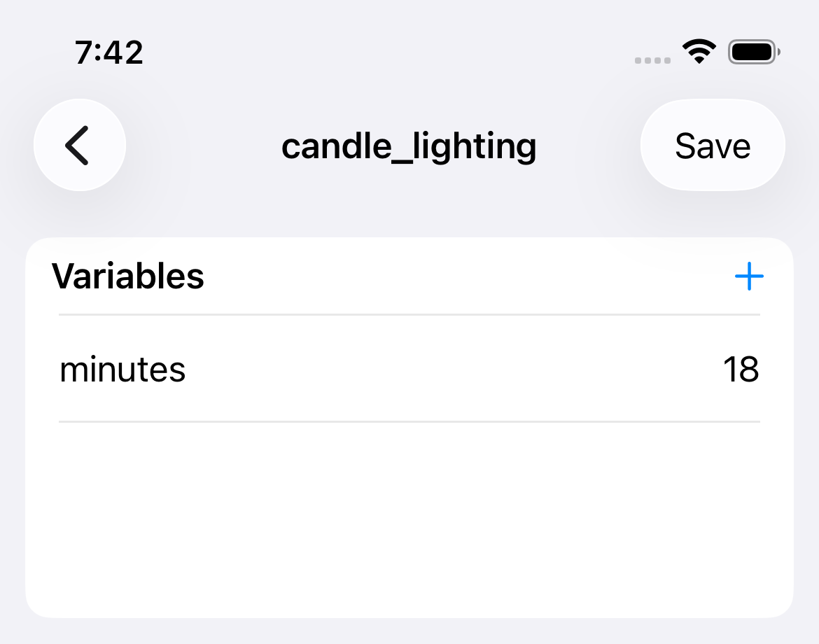This screenshot has width=819, height=644.
Task: Edit the minutes value 18
Action: point(741,369)
